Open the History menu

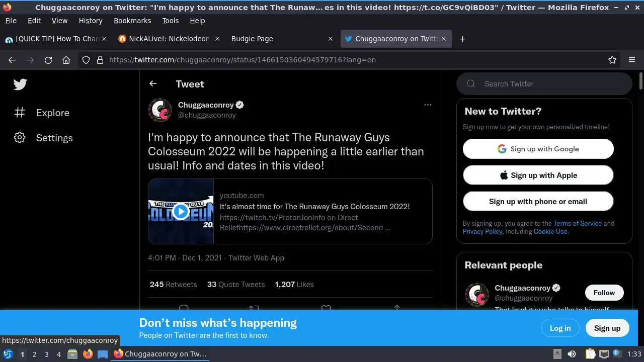pos(91,21)
